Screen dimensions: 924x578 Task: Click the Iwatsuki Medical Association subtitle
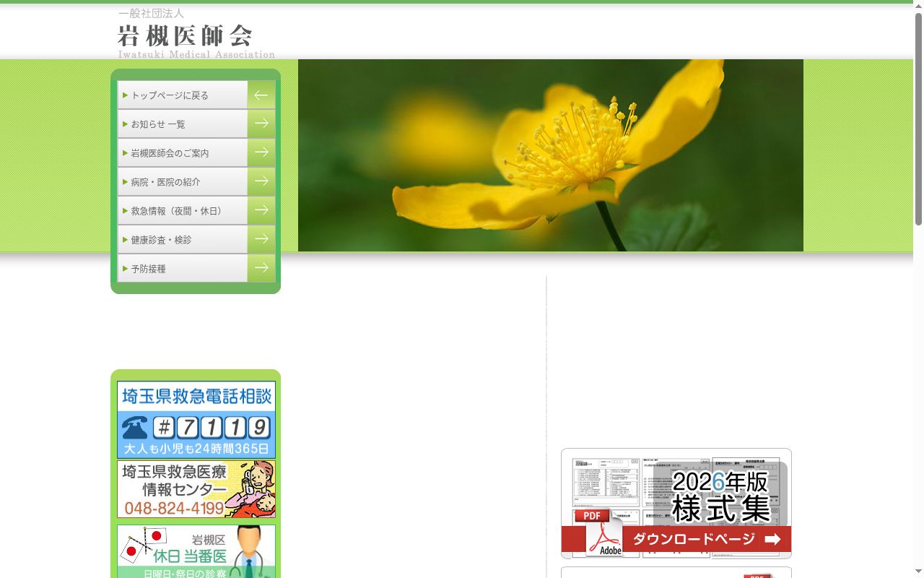coord(196,54)
